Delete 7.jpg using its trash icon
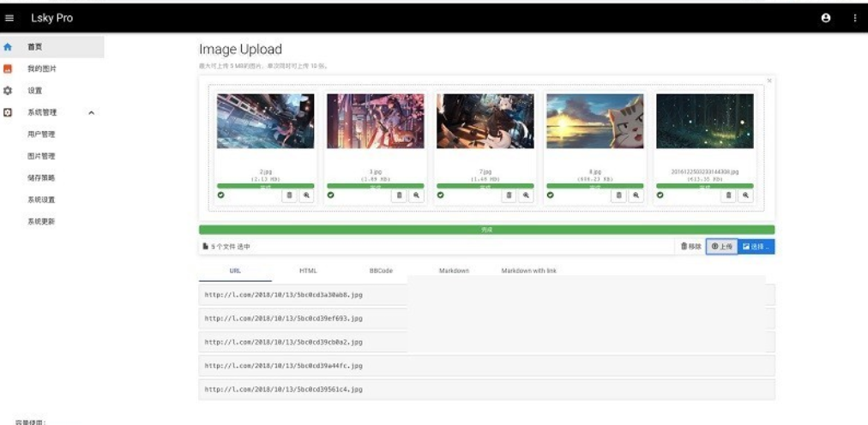The width and height of the screenshot is (868, 425). pos(509,195)
